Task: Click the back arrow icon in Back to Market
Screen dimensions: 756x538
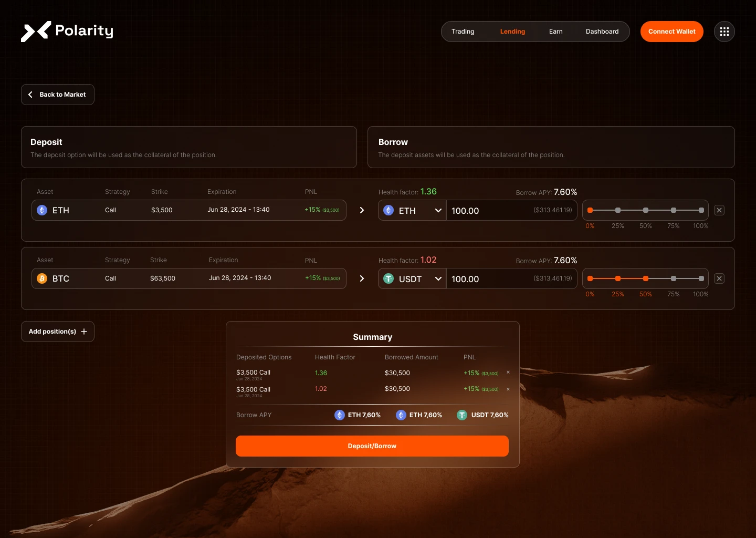Action: (x=30, y=95)
